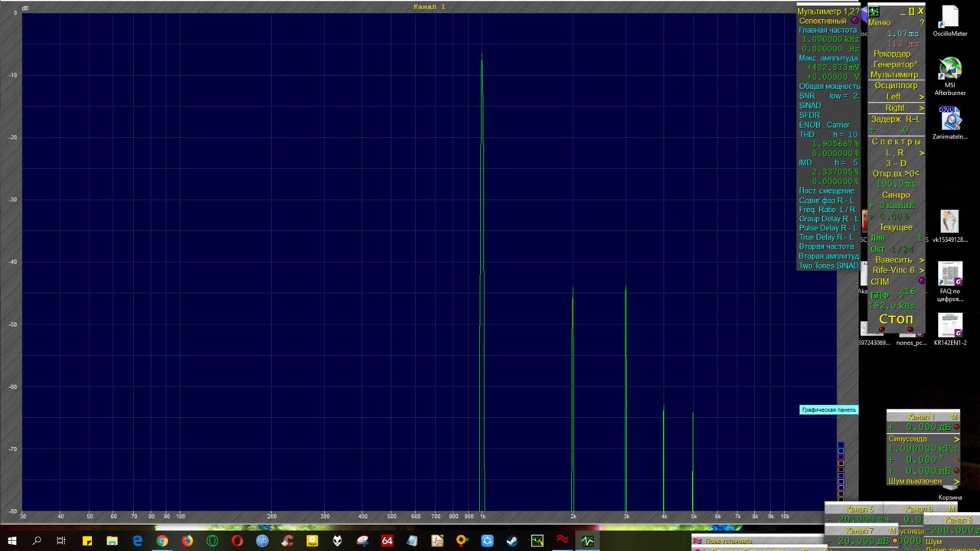Open taskbar search magnifier
Image resolution: width=980 pixels, height=551 pixels.
[x=37, y=540]
